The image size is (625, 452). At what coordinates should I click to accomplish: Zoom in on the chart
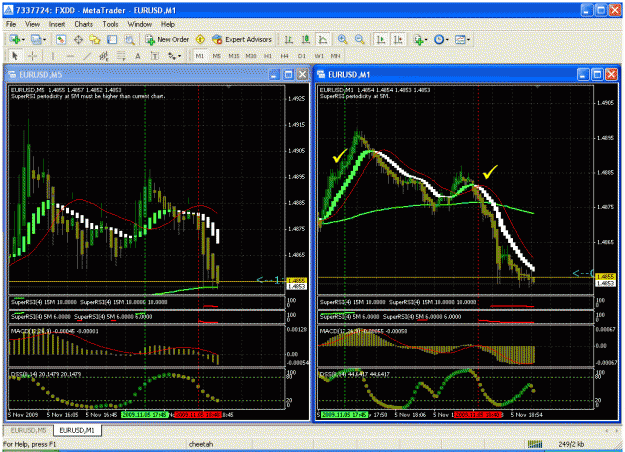342,39
